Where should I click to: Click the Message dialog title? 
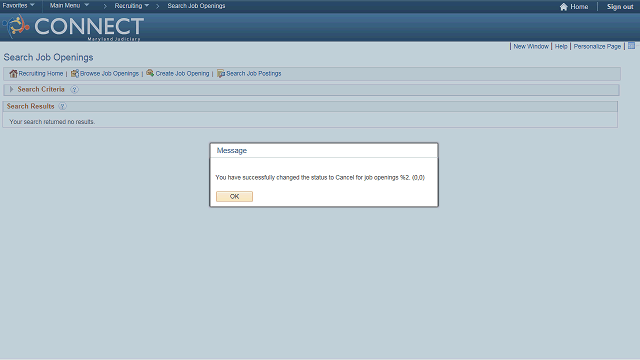coord(231,150)
